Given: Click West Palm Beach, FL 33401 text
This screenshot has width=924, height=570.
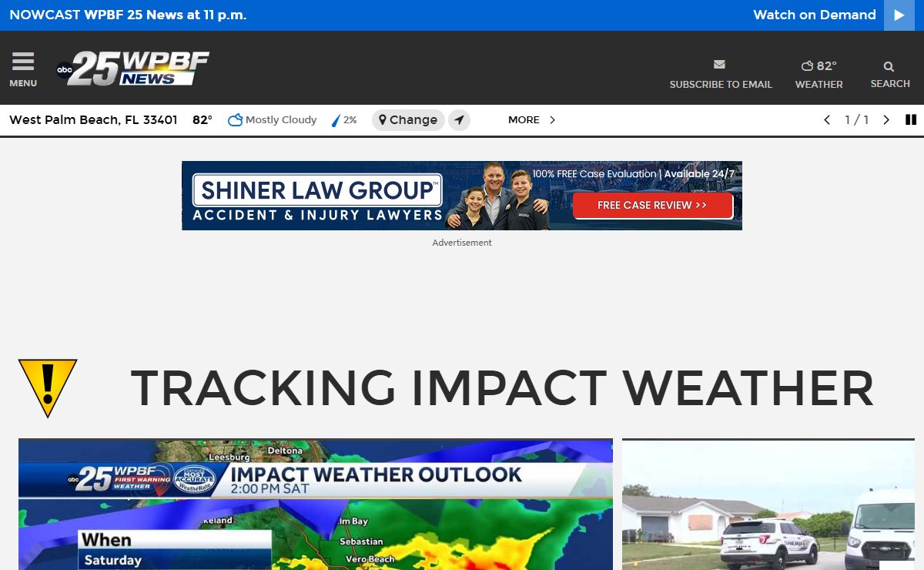Looking at the screenshot, I should pyautogui.click(x=93, y=120).
